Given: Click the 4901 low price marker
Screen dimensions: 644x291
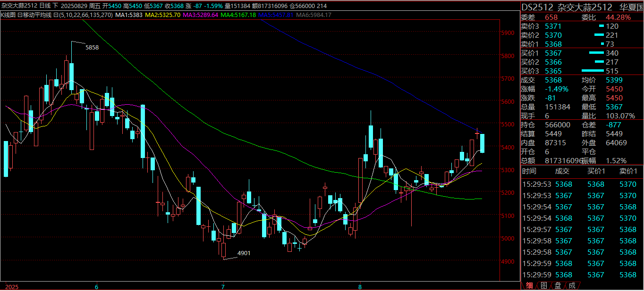Looking at the screenshot, I should click(x=244, y=253).
